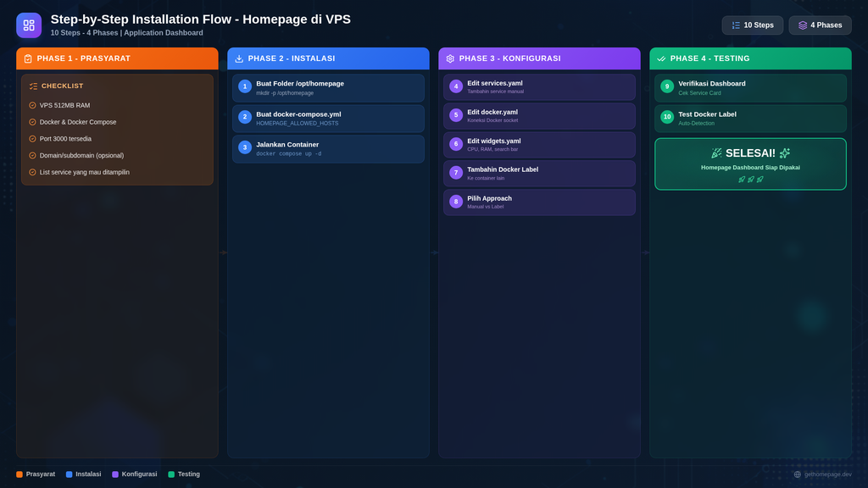Open the Test Docker Label step card
The height and width of the screenshot is (488, 868).
tap(751, 119)
